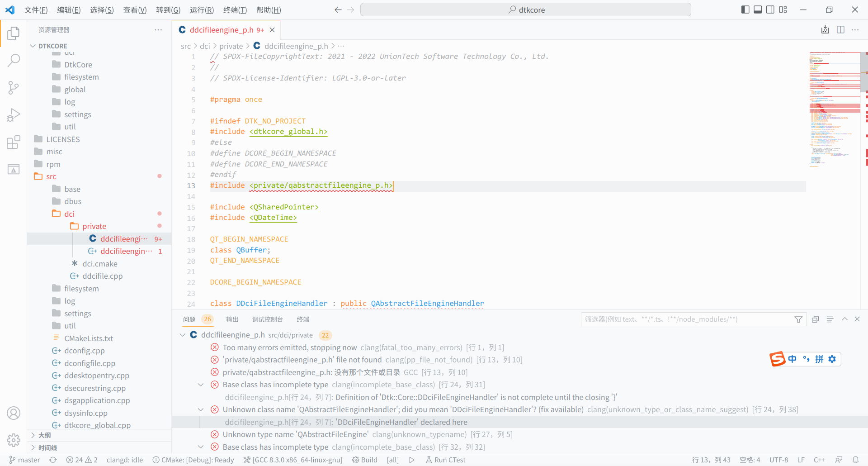Click the CMake Build status button

(x=365, y=460)
